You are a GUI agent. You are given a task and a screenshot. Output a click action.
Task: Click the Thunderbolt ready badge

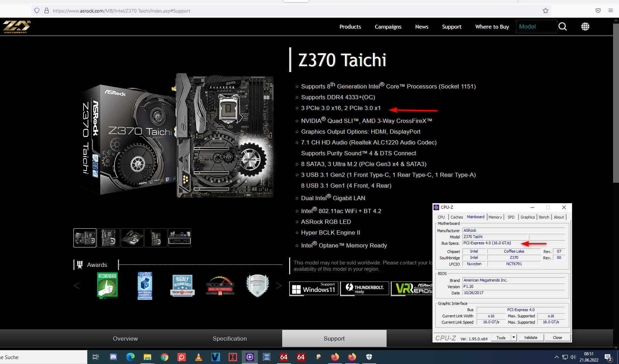click(x=365, y=288)
